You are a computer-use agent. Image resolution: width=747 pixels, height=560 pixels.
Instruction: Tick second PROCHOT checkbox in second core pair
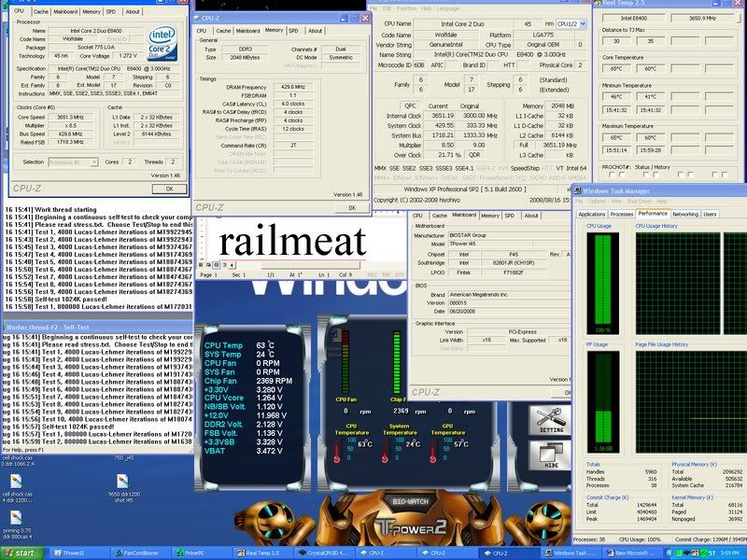656,175
